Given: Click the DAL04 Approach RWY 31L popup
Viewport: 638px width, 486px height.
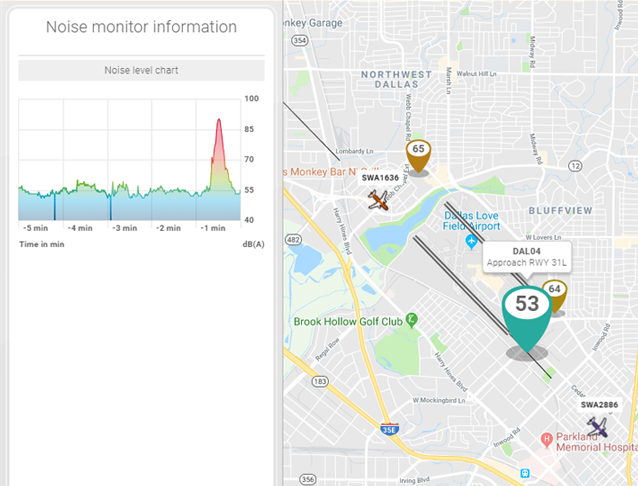Looking at the screenshot, I should 525,256.
